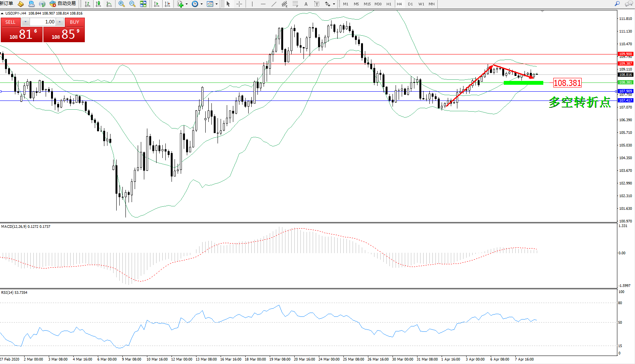635x364 pixels.
Task: Click the zoom in magnifier icon
Action: tap(122, 4)
